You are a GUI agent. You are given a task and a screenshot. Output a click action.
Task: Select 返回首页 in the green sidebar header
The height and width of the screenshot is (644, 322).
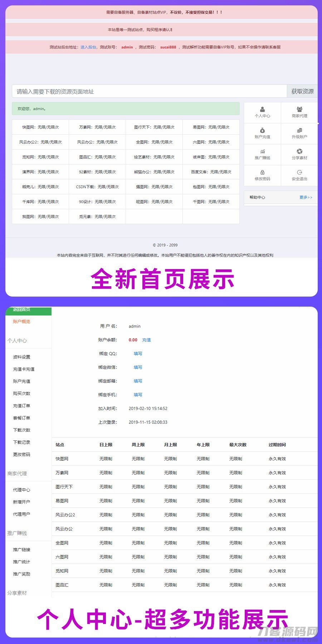pos(21,310)
